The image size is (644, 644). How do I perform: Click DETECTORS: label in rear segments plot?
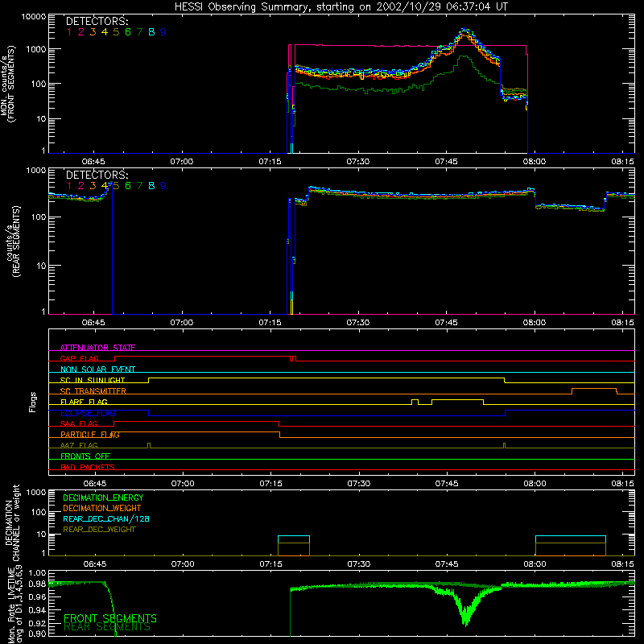97,175
